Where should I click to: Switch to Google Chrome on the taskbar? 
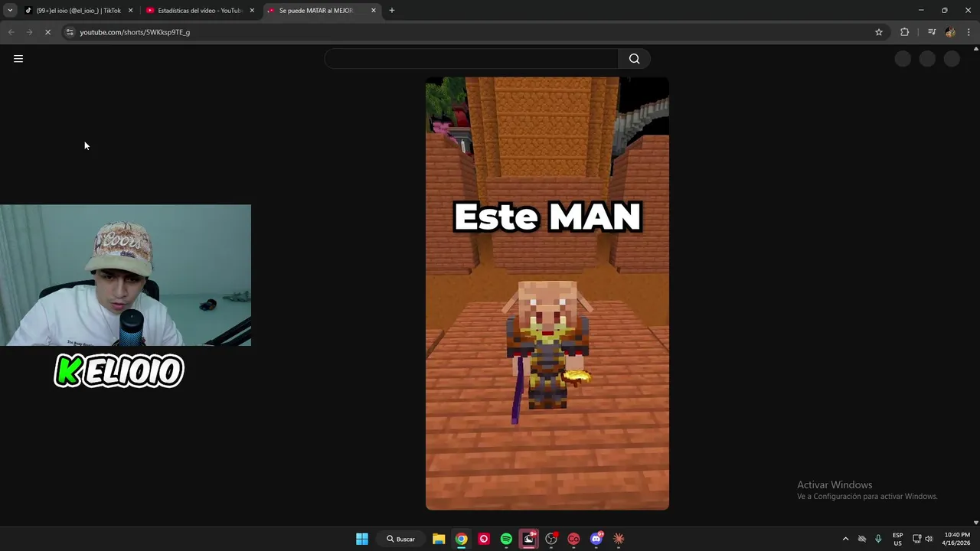(461, 539)
